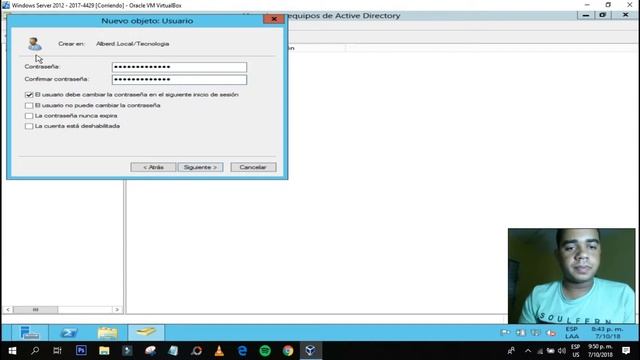Go back with '< Atrás' button
The width and height of the screenshot is (640, 360).
coord(153,167)
